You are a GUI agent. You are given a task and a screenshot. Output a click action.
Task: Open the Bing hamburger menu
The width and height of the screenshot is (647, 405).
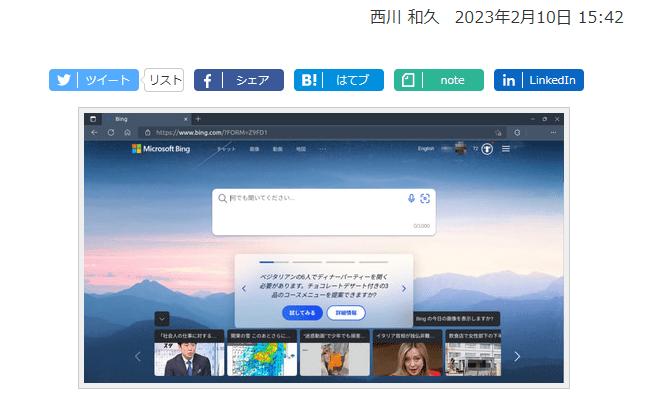pos(506,149)
